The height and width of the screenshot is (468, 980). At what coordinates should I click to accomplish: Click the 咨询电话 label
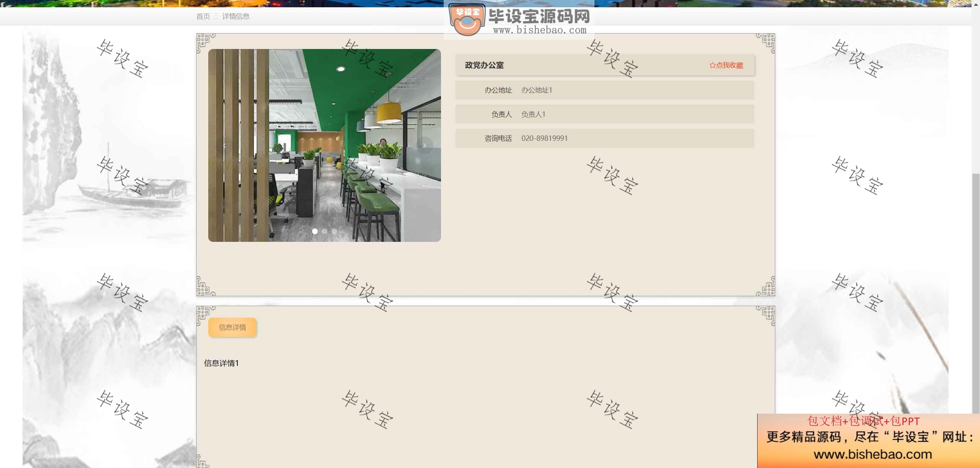[x=498, y=139]
